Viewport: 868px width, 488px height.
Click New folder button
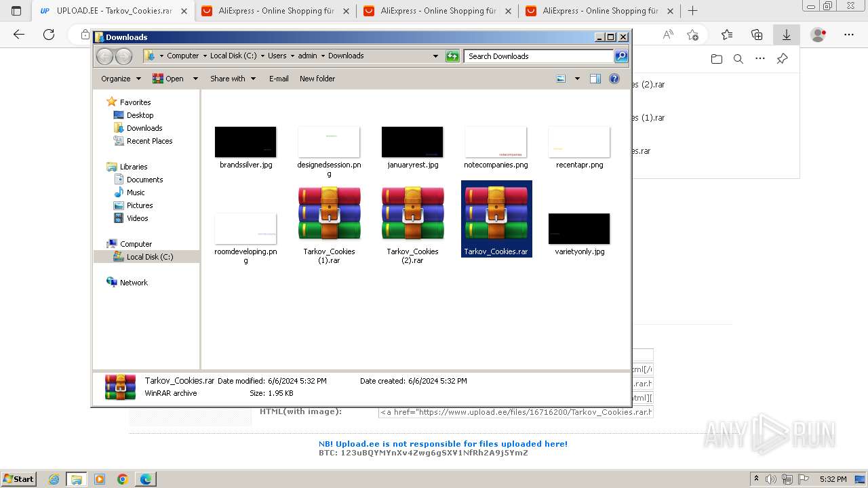pyautogui.click(x=317, y=79)
